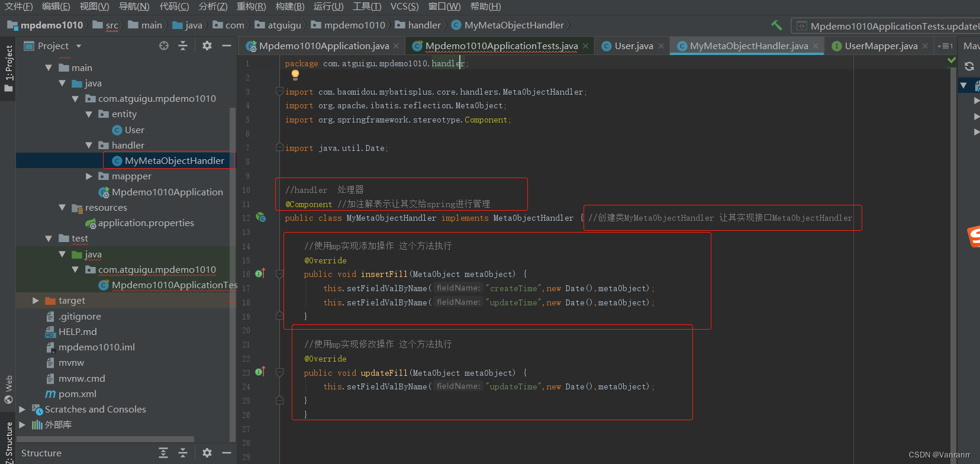Collapse the test folder
The image size is (980, 464).
49,239
